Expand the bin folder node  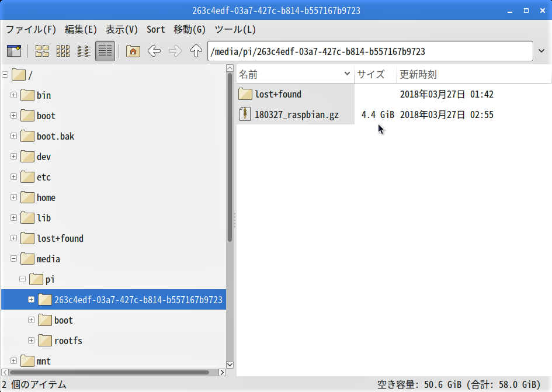(14, 95)
